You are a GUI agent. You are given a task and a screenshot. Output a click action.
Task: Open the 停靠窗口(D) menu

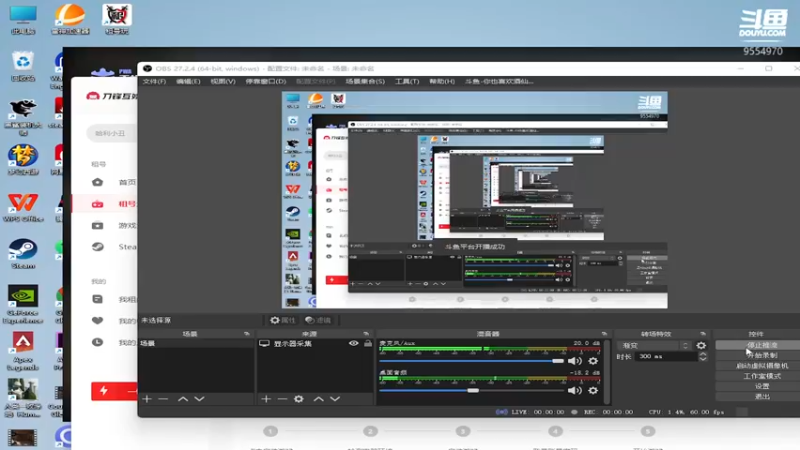[265, 82]
